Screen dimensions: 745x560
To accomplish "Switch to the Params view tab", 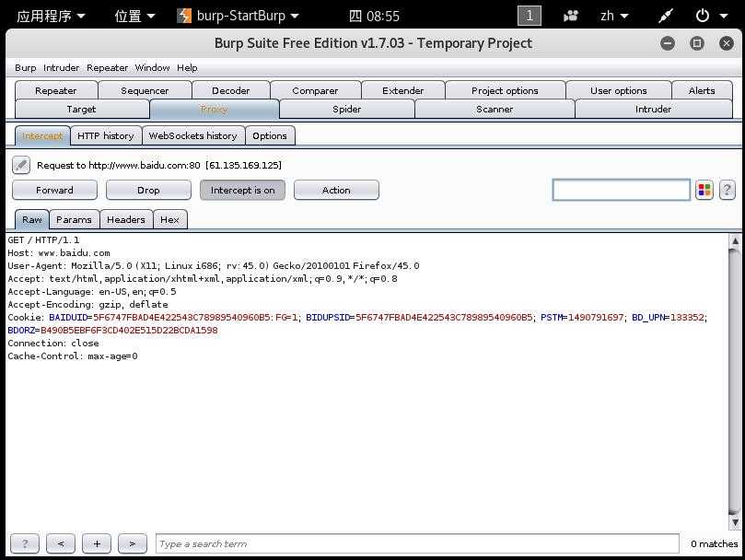I will click(x=74, y=219).
